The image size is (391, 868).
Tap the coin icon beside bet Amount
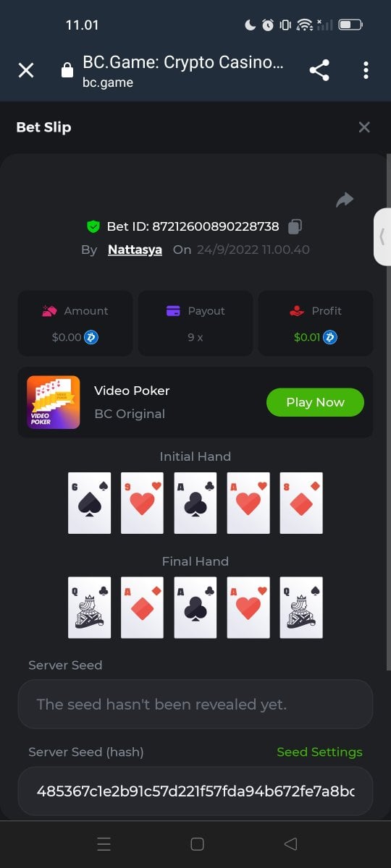pos(91,337)
